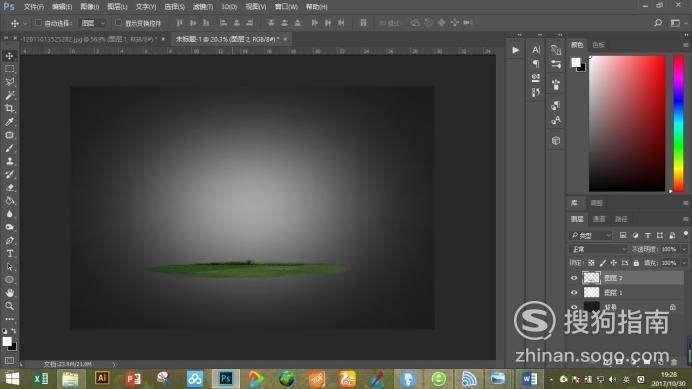
Task: Switch to the 路径 paths tab
Action: pyautogui.click(x=621, y=219)
